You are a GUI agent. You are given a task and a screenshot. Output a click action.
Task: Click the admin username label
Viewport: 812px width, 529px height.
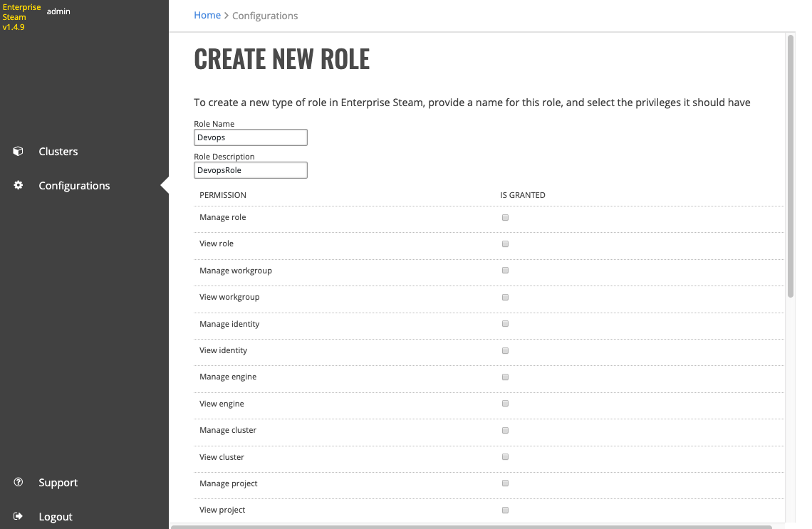pyautogui.click(x=58, y=11)
